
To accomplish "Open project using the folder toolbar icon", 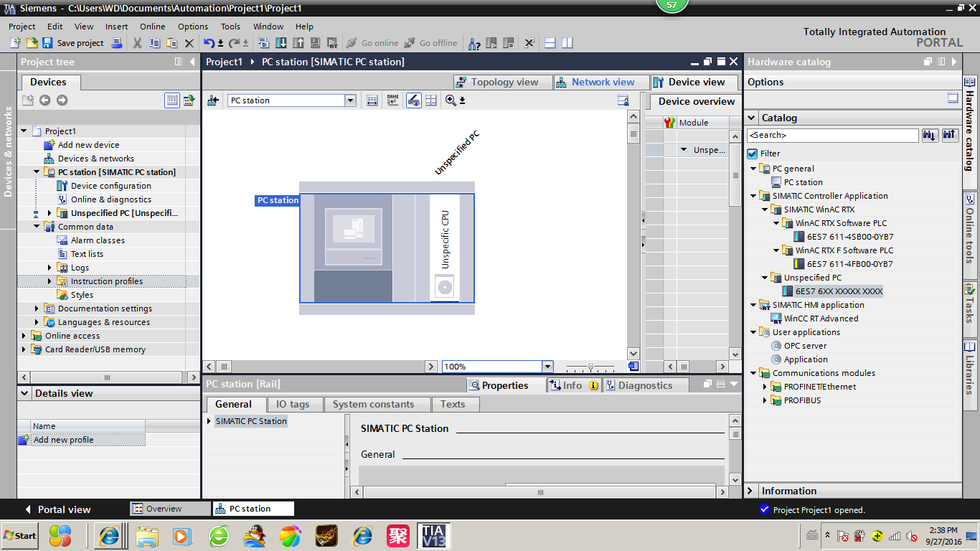I will click(32, 43).
